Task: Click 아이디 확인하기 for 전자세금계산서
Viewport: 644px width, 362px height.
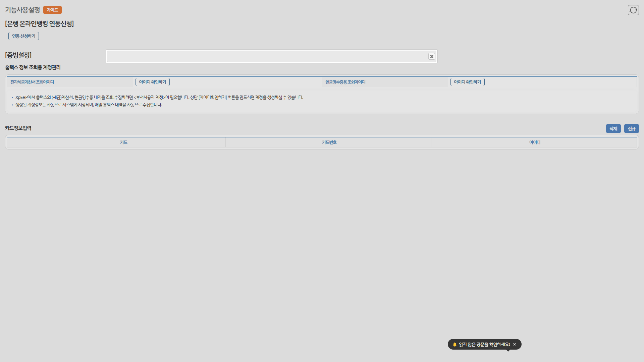Action: [x=152, y=82]
